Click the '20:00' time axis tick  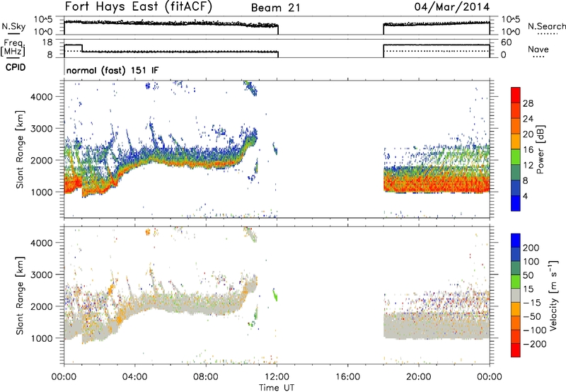coord(419,377)
